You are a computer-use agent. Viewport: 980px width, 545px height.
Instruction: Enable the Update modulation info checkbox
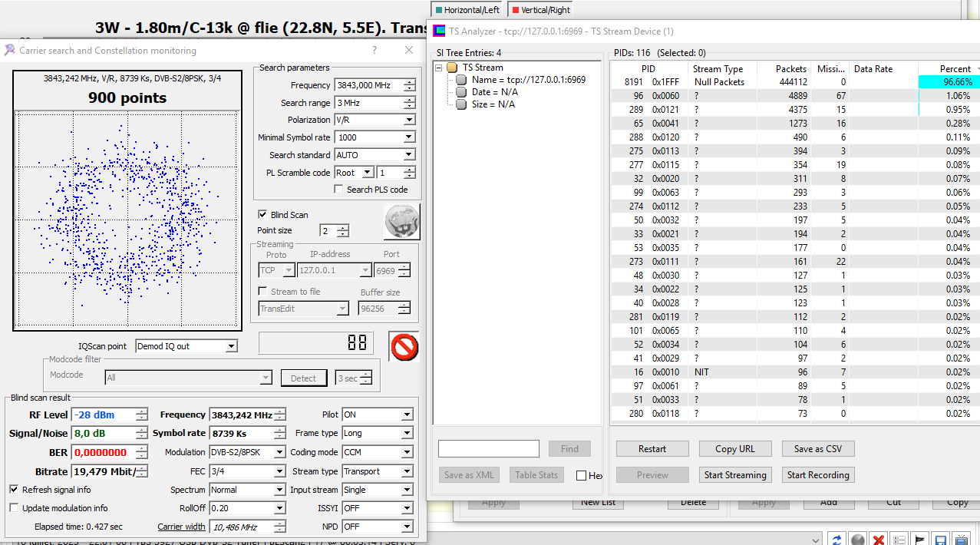[x=15, y=508]
